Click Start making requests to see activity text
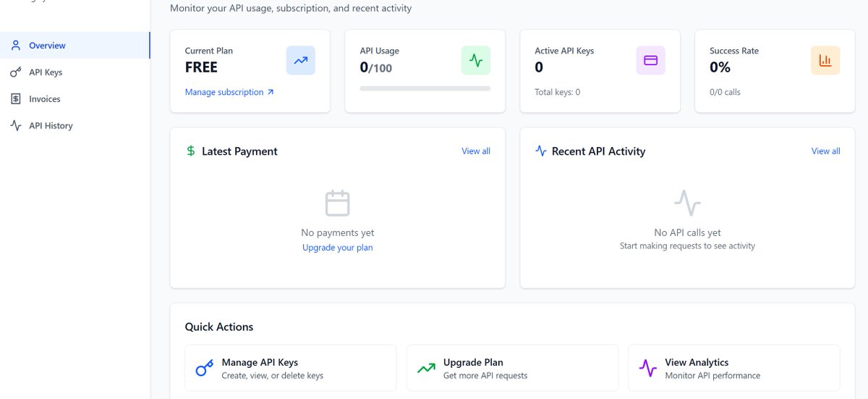 coord(687,246)
